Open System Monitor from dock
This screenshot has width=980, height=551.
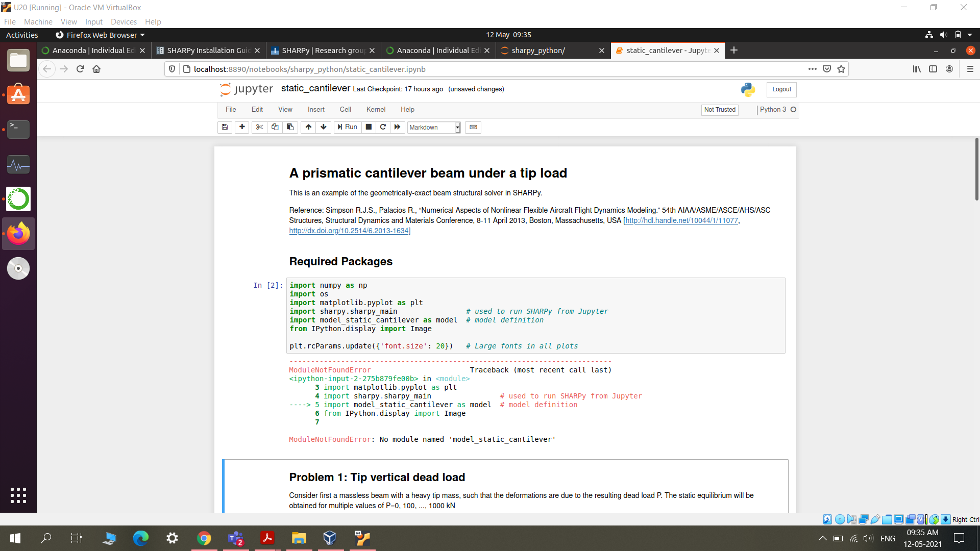18,164
